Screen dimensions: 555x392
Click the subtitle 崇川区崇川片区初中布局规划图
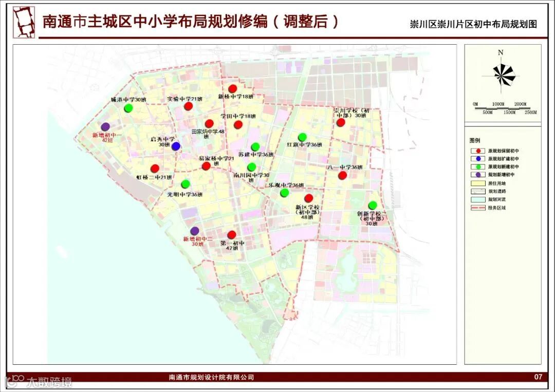[473, 25]
